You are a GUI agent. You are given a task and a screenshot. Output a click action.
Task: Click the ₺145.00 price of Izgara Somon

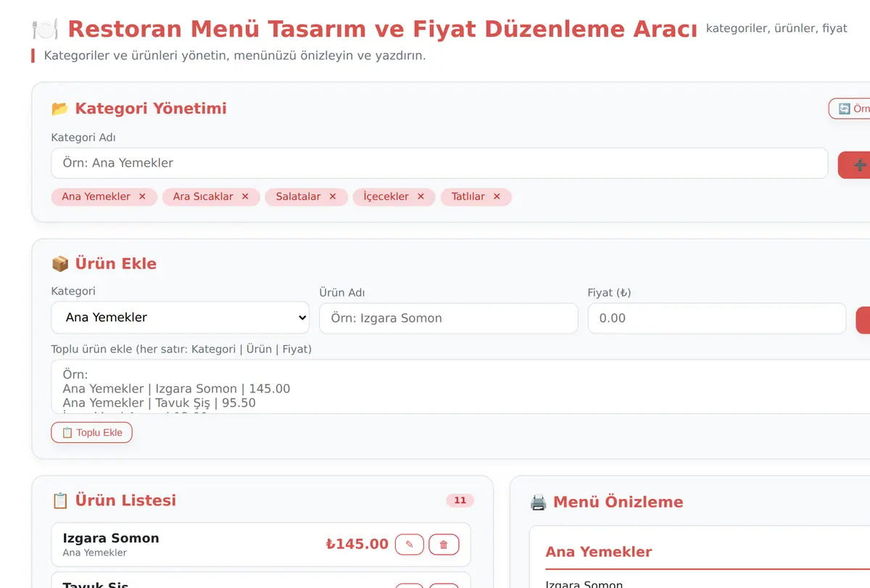pyautogui.click(x=357, y=544)
